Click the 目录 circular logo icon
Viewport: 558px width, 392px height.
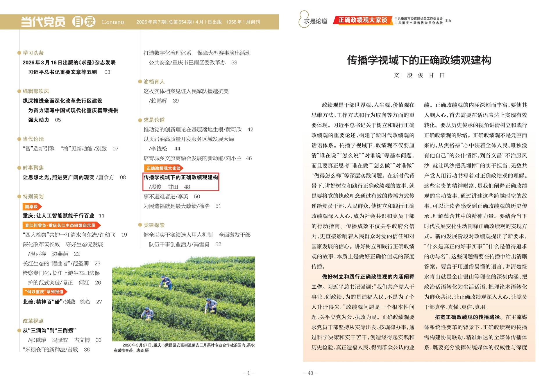click(84, 22)
